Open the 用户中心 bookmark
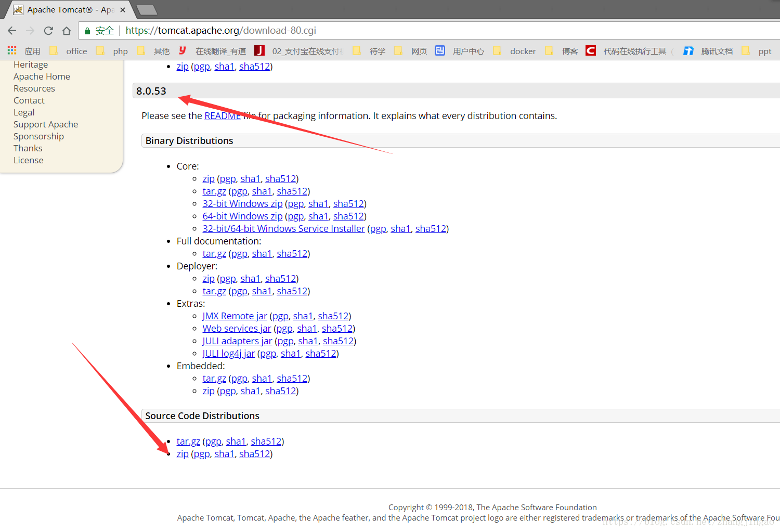 coord(460,51)
